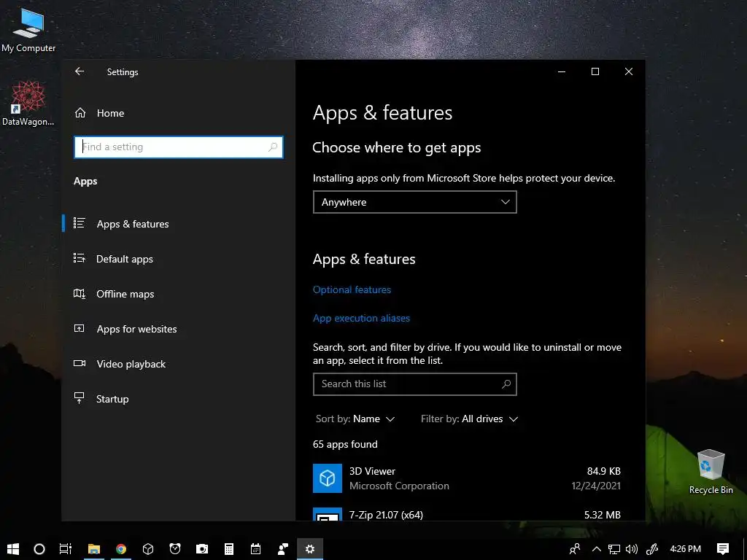This screenshot has height=560, width=747.
Task: Select the 3D Viewer app entry
Action: 467,478
